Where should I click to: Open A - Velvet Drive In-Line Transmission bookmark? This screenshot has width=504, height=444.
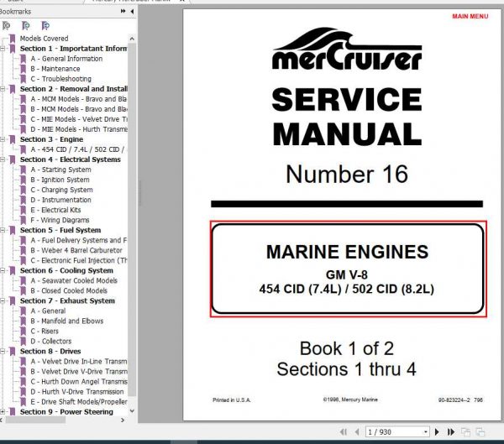pyautogui.click(x=79, y=362)
